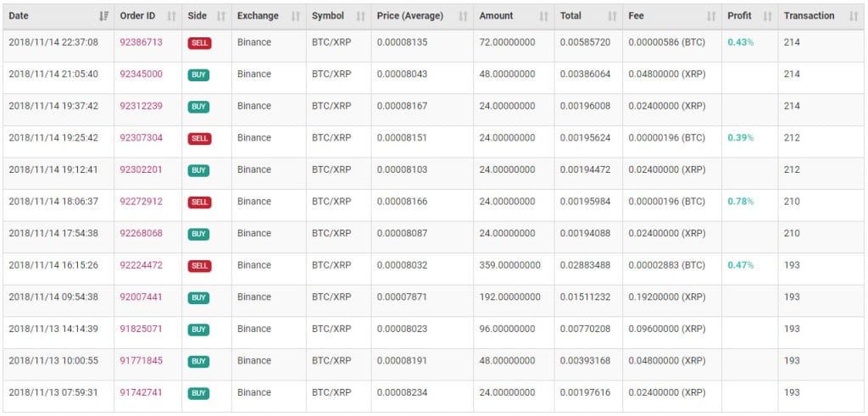Click the Fee column header label
Image resolution: width=868 pixels, height=416 pixels.
(636, 16)
